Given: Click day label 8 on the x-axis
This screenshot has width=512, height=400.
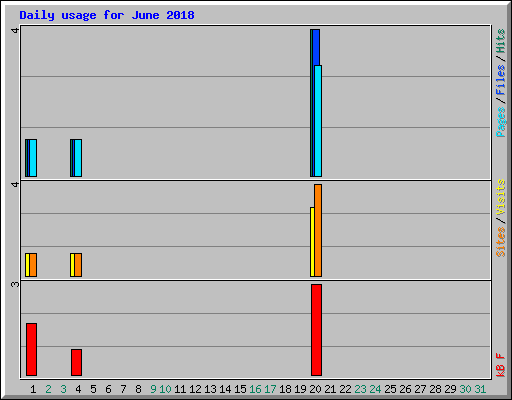Looking at the screenshot, I should pos(138,389).
